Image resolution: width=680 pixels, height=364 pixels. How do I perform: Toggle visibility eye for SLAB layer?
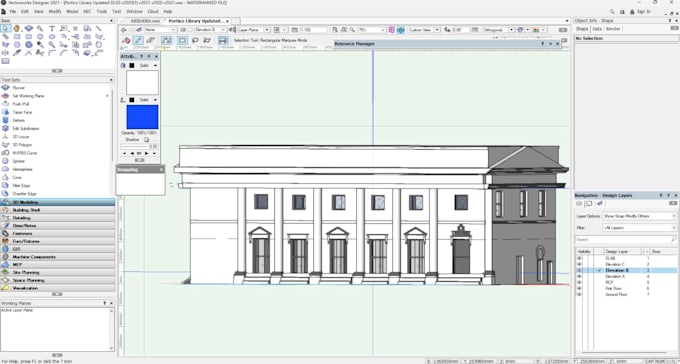[x=579, y=258]
